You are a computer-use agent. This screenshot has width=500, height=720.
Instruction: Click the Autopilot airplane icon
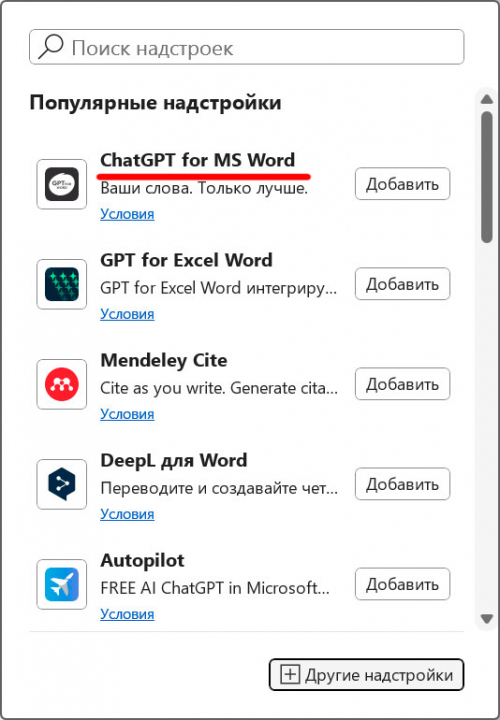(62, 585)
